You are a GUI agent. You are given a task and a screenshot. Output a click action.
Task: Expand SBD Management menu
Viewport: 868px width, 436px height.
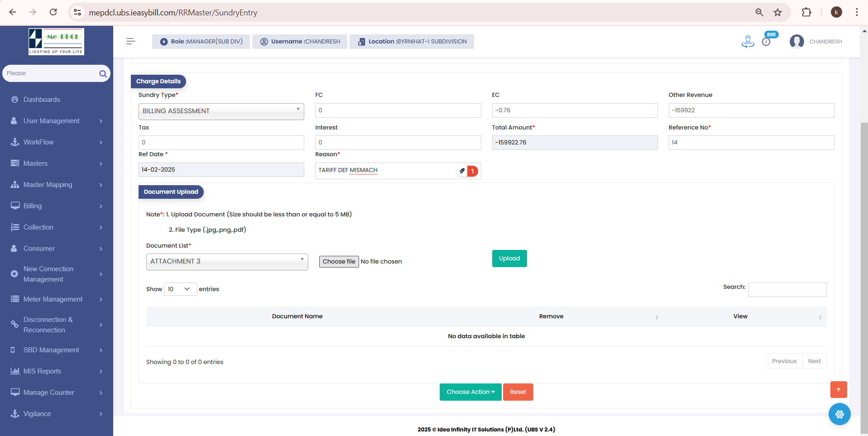(57, 350)
